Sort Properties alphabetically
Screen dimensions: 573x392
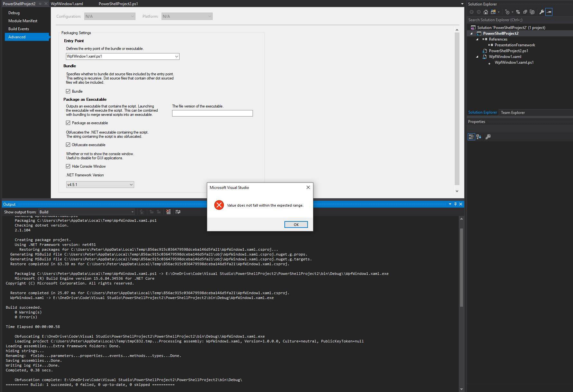[479, 136]
